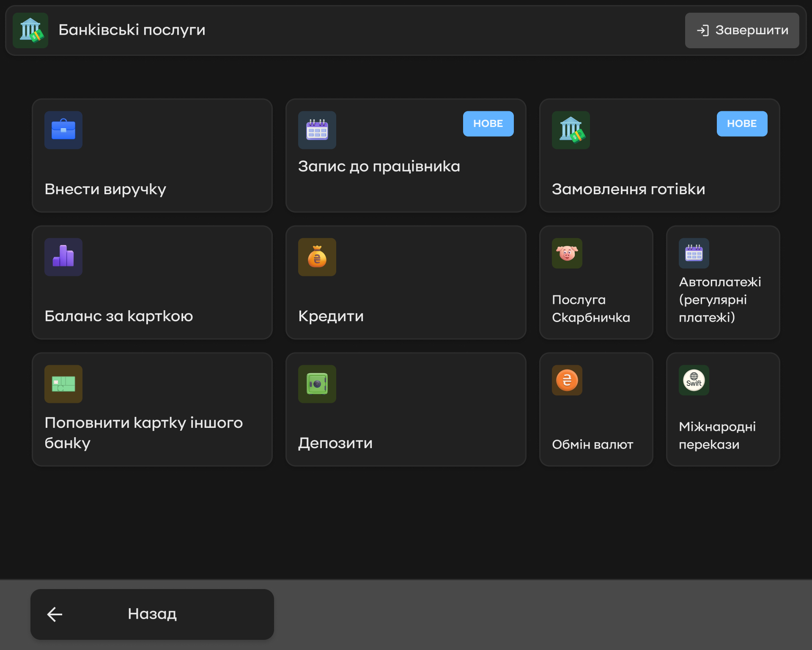Click the Swift icon on Міжнародні перекази

tap(694, 380)
